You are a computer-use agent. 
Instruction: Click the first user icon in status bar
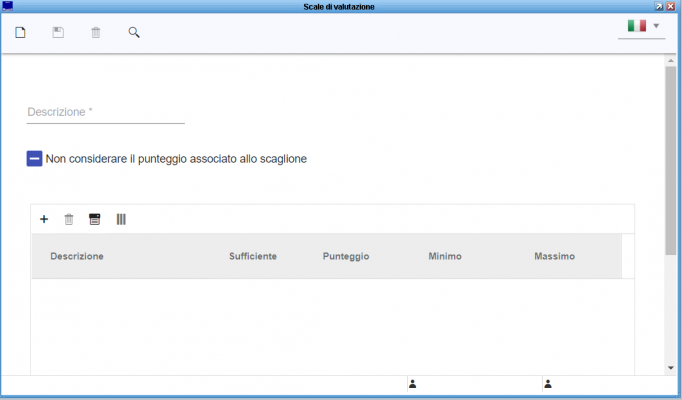tap(413, 384)
